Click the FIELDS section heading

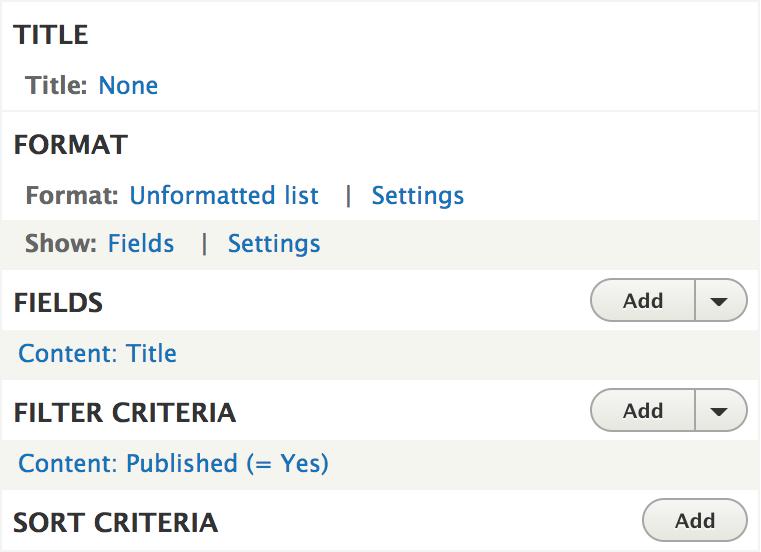pyautogui.click(x=59, y=303)
